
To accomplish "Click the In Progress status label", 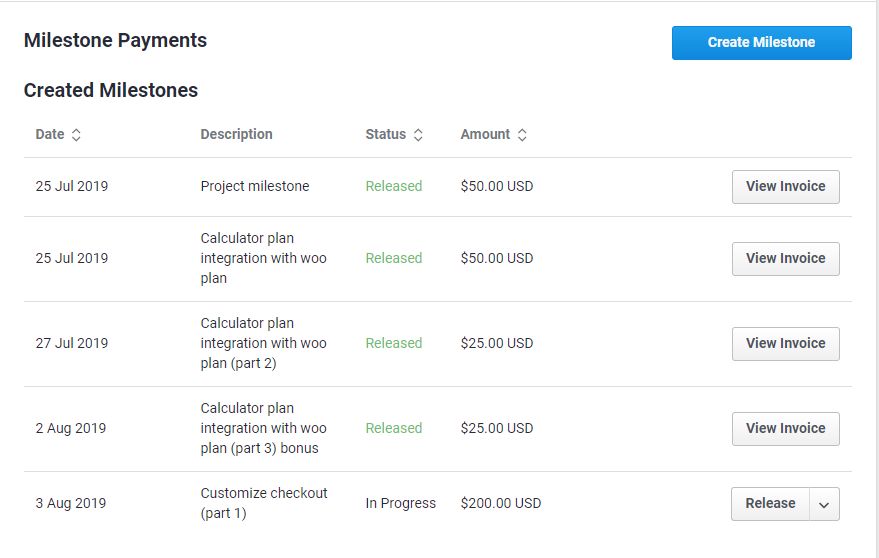I will (x=400, y=504).
